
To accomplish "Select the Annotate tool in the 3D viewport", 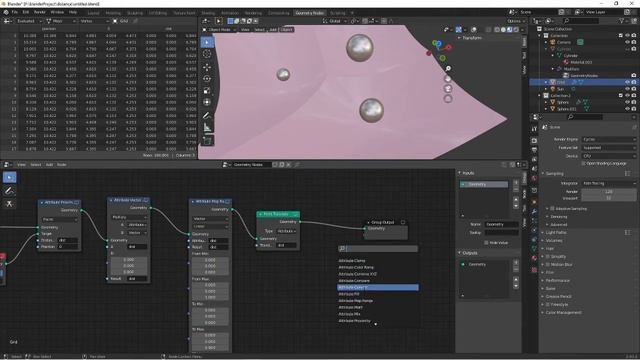I will pos(207,116).
